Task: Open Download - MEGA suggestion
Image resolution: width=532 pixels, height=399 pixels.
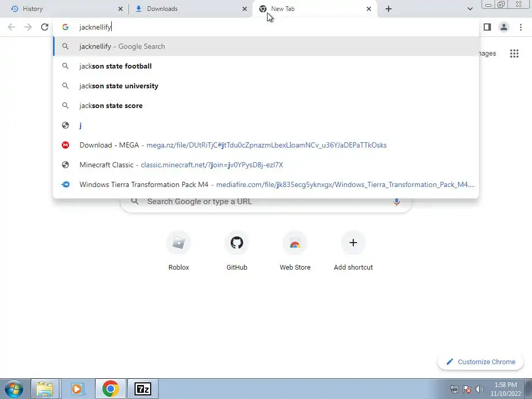Action: (x=266, y=145)
